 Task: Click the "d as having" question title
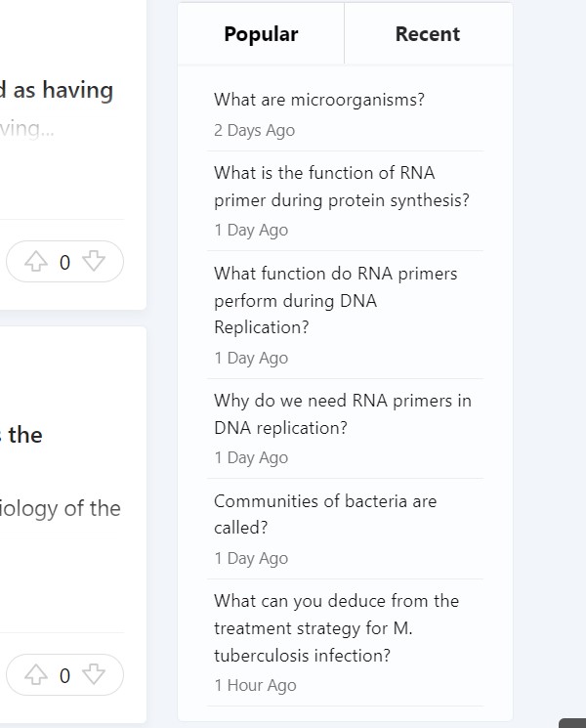click(x=57, y=91)
